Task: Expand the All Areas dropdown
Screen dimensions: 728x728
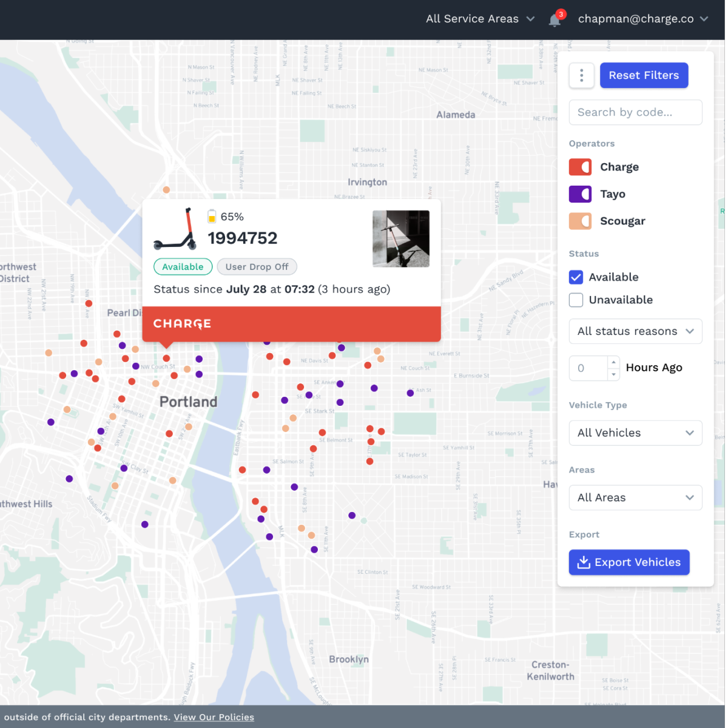Action: pos(635,497)
